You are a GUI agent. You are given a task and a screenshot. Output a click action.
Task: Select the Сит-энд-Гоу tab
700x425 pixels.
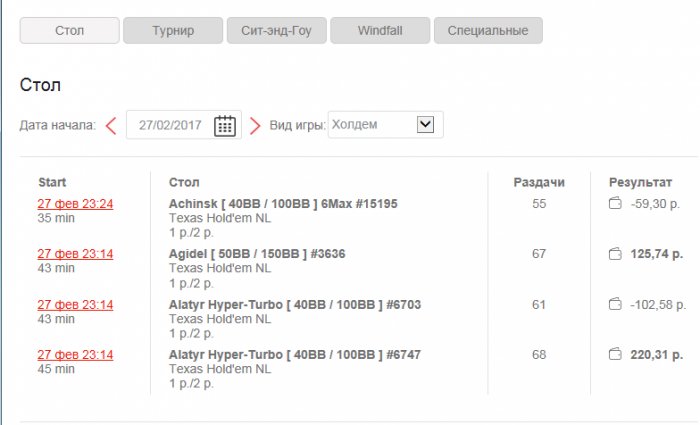(277, 30)
